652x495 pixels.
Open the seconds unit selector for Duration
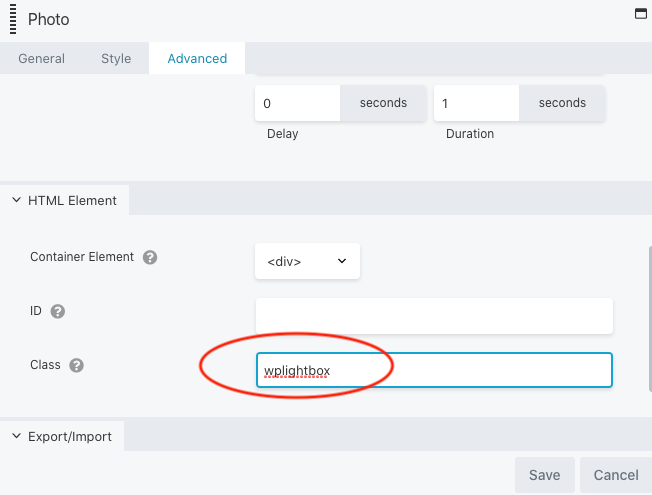pyautogui.click(x=561, y=103)
